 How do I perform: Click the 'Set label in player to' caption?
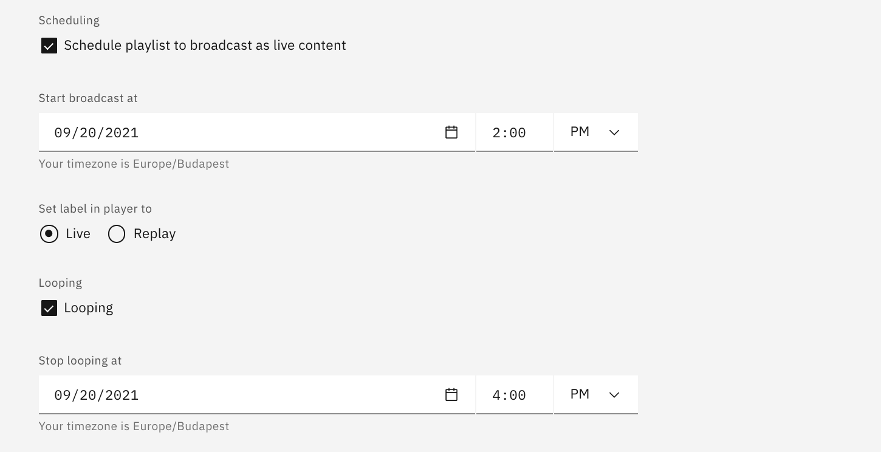coord(95,209)
